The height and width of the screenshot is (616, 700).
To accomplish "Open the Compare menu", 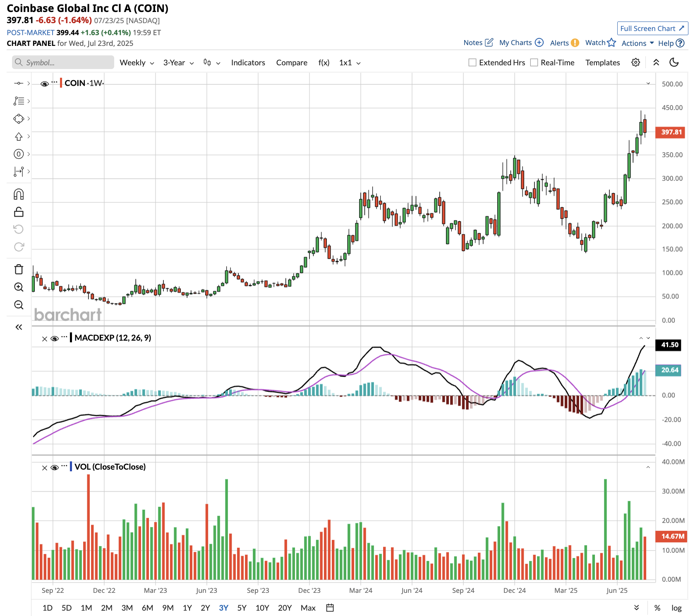I will pyautogui.click(x=292, y=62).
